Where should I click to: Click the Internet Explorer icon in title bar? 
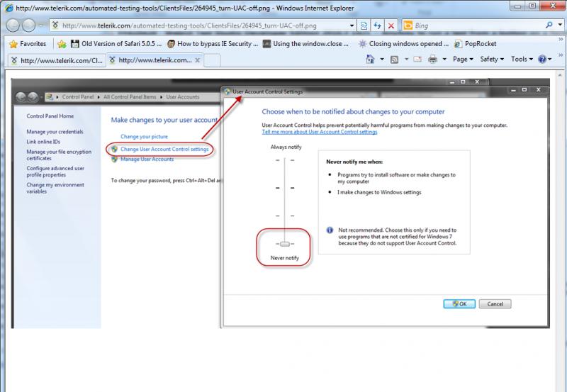click(9, 8)
